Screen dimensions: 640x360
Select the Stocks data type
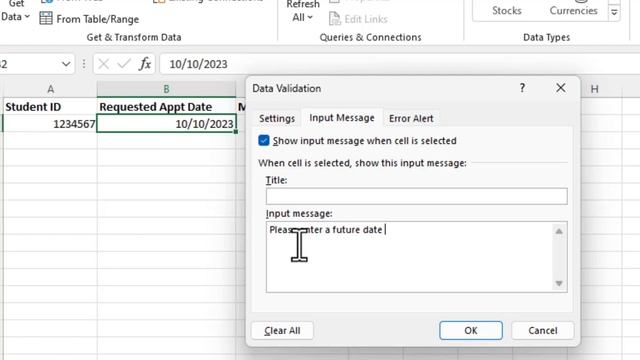coord(507,11)
